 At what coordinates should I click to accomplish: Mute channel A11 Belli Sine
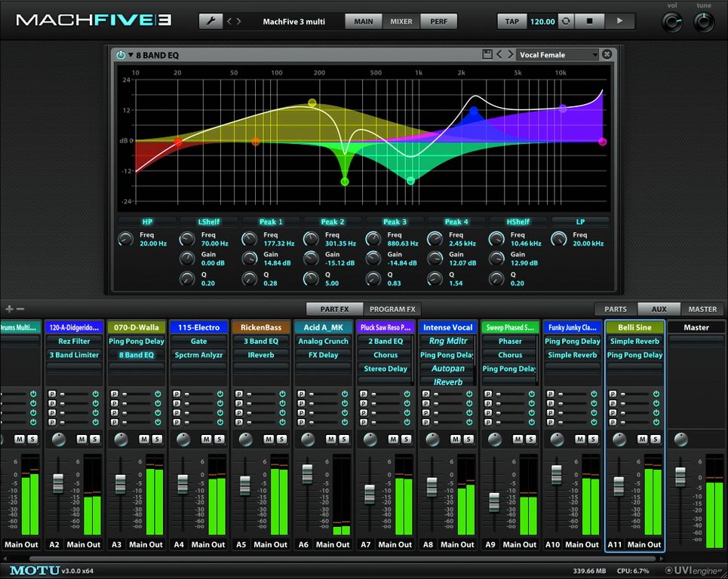point(642,439)
